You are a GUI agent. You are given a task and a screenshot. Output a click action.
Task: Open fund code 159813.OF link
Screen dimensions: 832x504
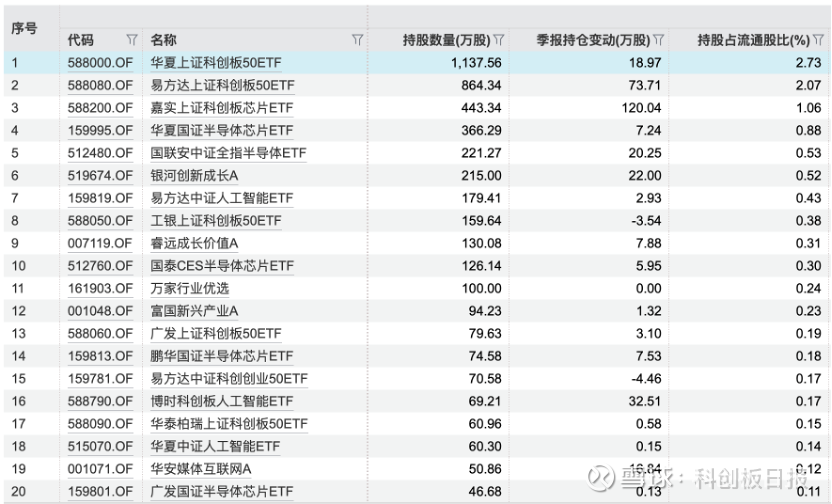(100, 356)
